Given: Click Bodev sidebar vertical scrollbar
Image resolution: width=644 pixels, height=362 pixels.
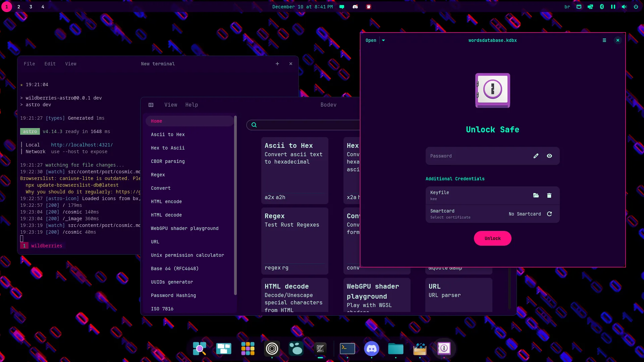Looking at the screenshot, I should pyautogui.click(x=235, y=205).
